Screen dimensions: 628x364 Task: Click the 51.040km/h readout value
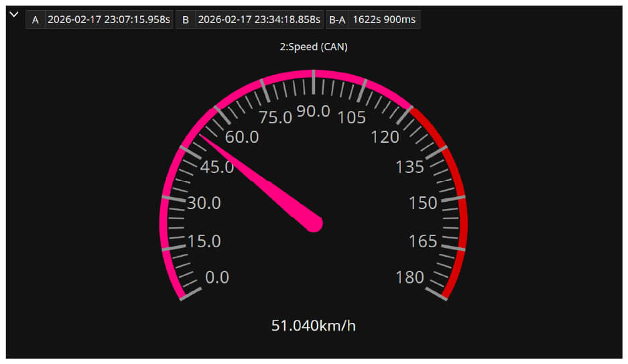(x=314, y=326)
